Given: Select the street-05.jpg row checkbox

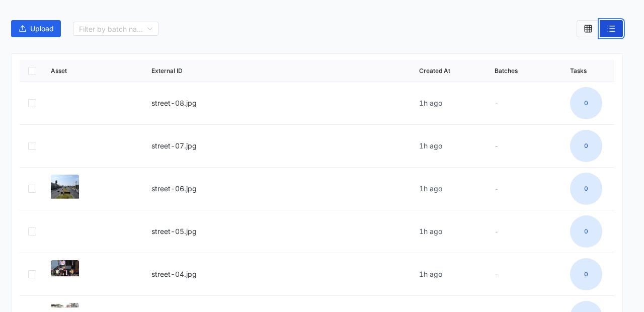Looking at the screenshot, I should [x=32, y=231].
